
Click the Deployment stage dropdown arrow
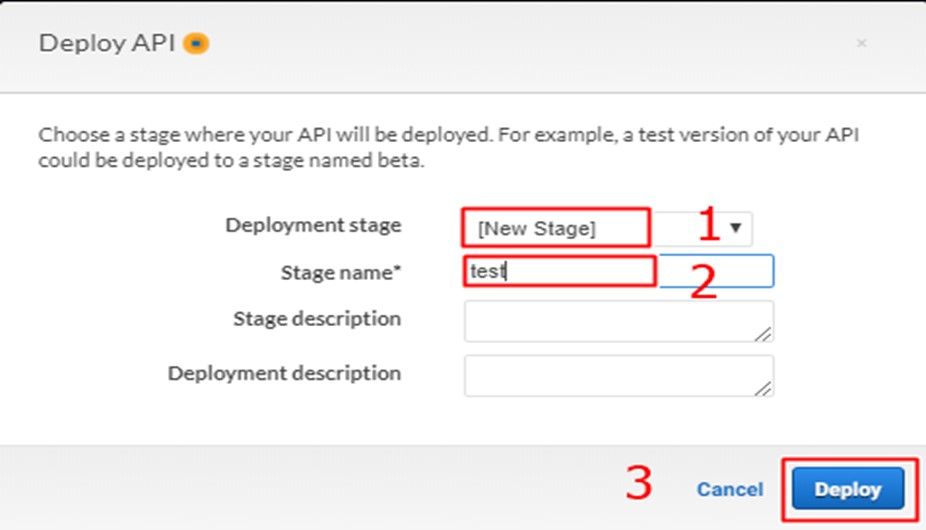coord(736,228)
